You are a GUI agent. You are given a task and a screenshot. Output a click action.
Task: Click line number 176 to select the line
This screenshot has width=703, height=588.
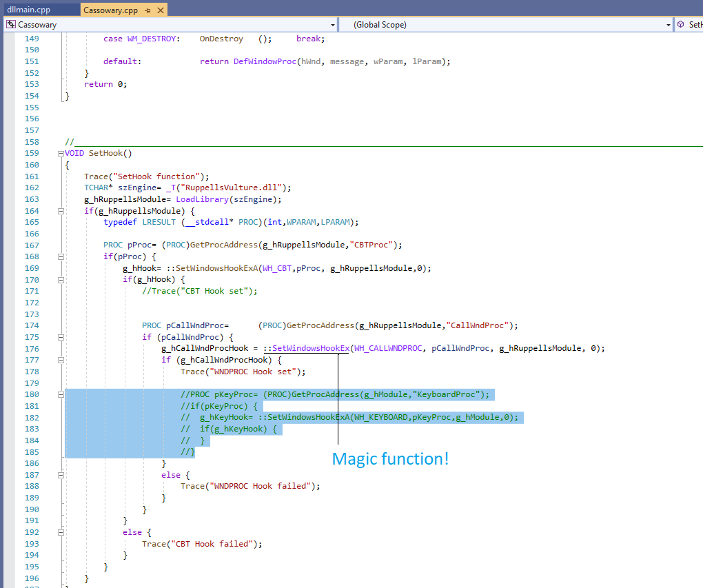click(32, 348)
